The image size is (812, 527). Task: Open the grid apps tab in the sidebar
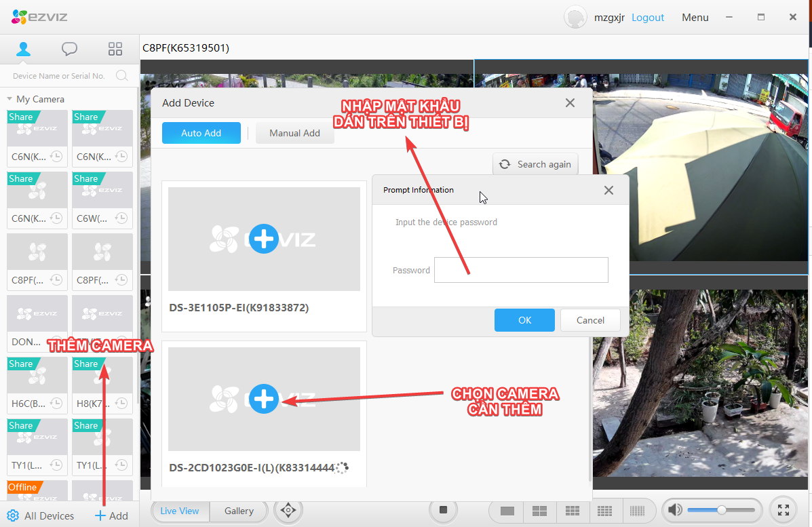point(115,49)
